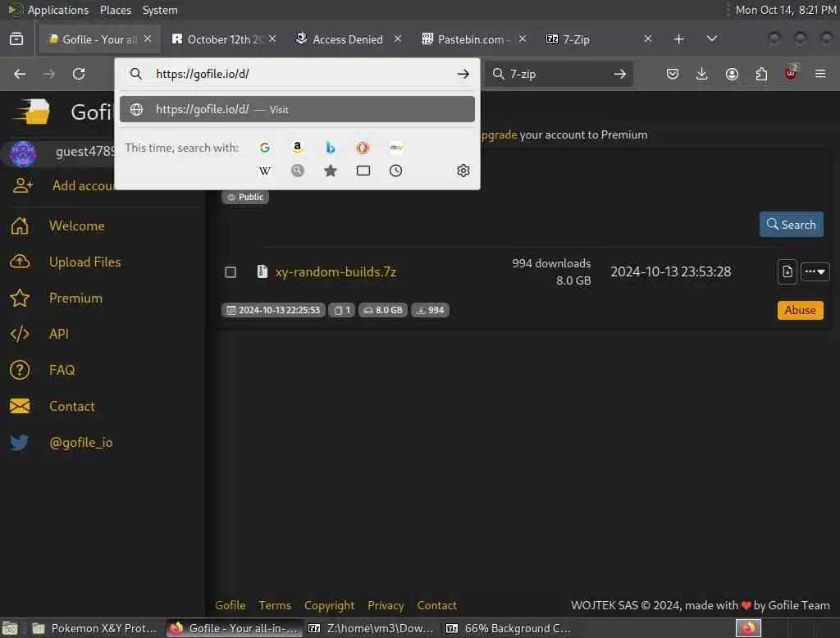Switch to Pastebin.com tab

pyautogui.click(x=465, y=39)
